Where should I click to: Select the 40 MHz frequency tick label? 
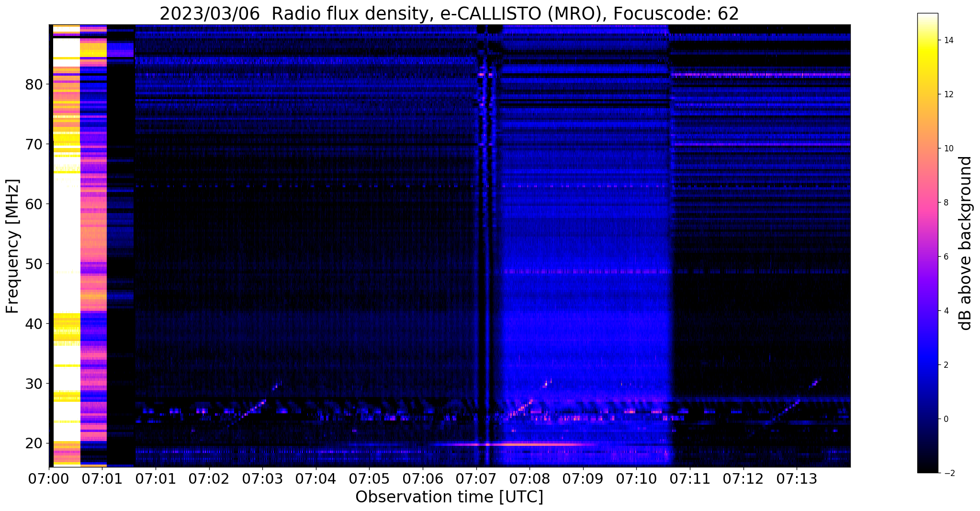(34, 324)
